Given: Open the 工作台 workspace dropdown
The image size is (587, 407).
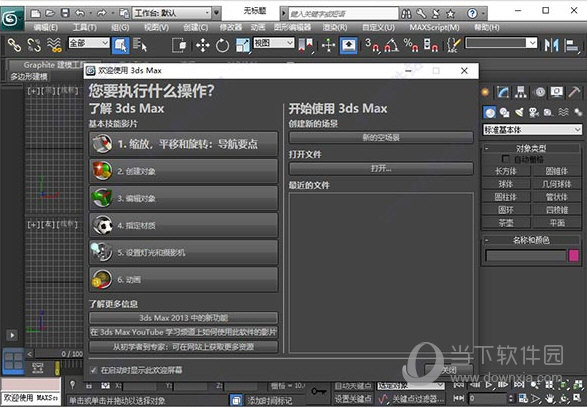Looking at the screenshot, I should point(172,13).
